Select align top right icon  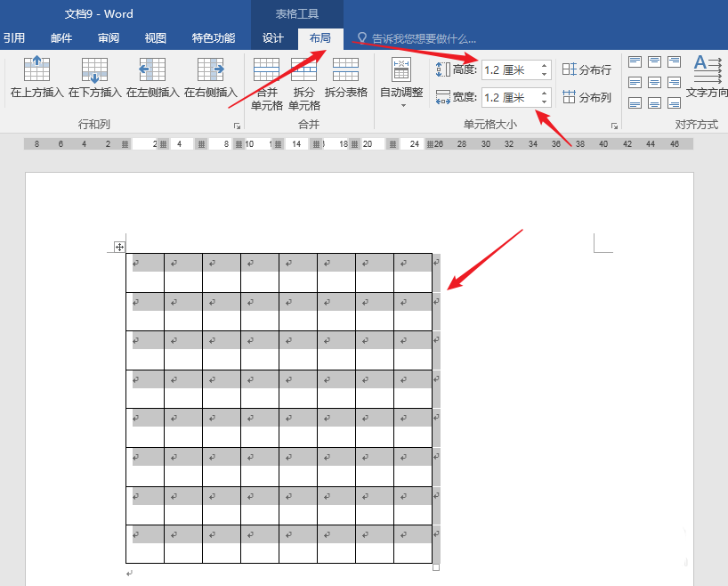click(674, 61)
